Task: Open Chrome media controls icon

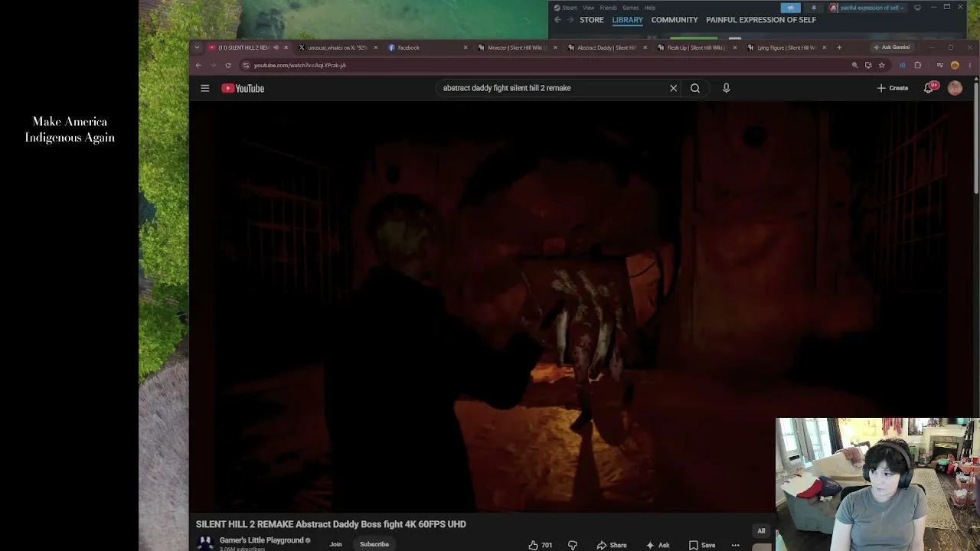Action: pyautogui.click(x=939, y=65)
